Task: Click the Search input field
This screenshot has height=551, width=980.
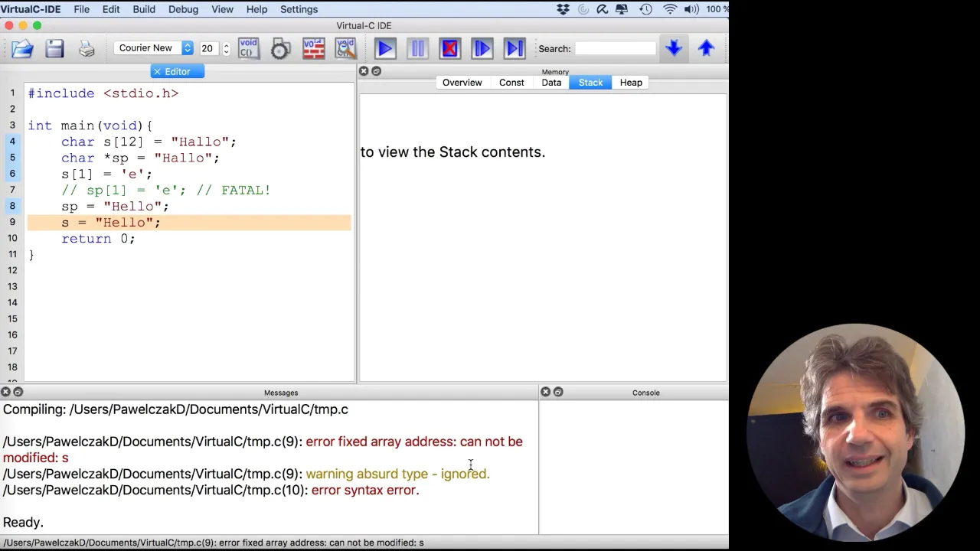Action: pyautogui.click(x=616, y=48)
